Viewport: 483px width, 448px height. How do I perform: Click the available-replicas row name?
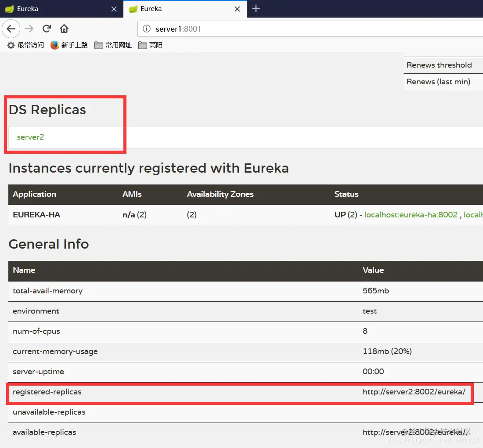[x=44, y=432]
